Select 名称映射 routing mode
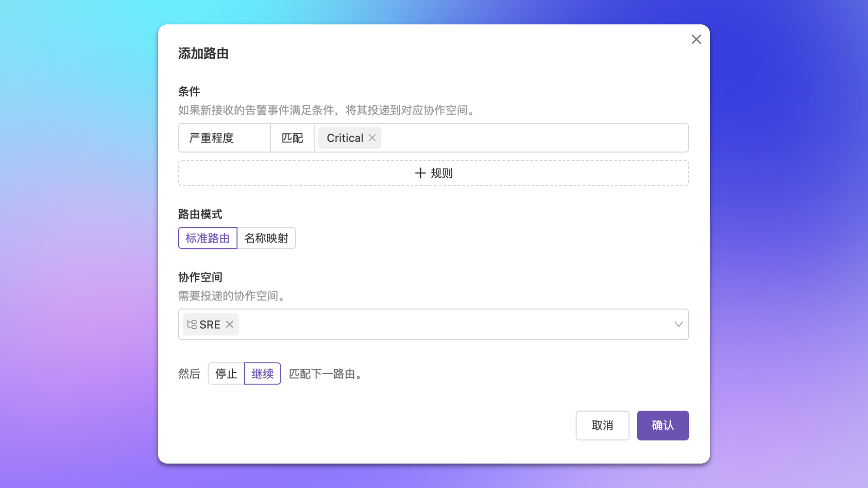868x488 pixels. click(266, 238)
